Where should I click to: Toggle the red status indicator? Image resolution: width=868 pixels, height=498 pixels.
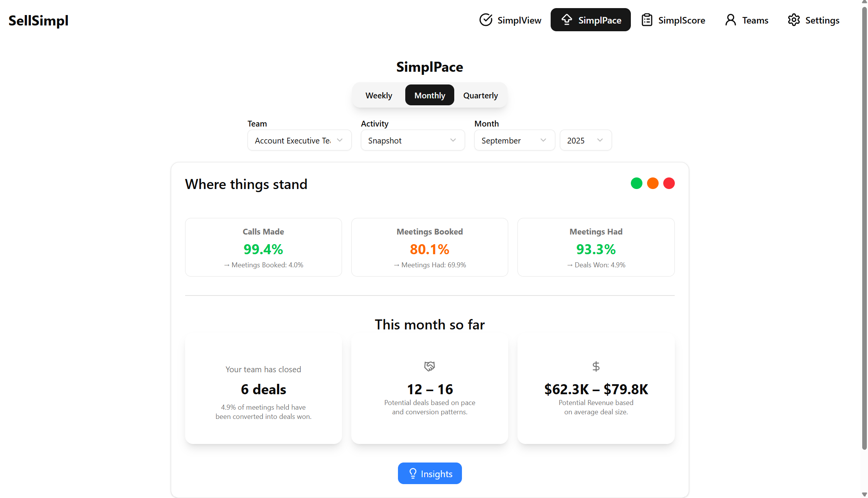(x=669, y=183)
